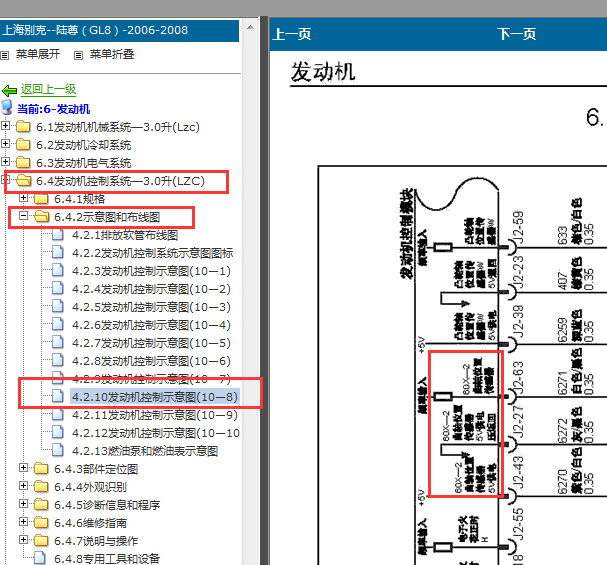Expand the 6.1发动机机械系统 node

click(5, 125)
